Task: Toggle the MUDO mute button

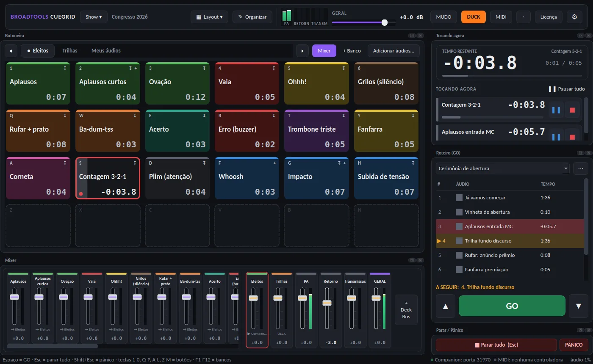Action: pos(443,17)
